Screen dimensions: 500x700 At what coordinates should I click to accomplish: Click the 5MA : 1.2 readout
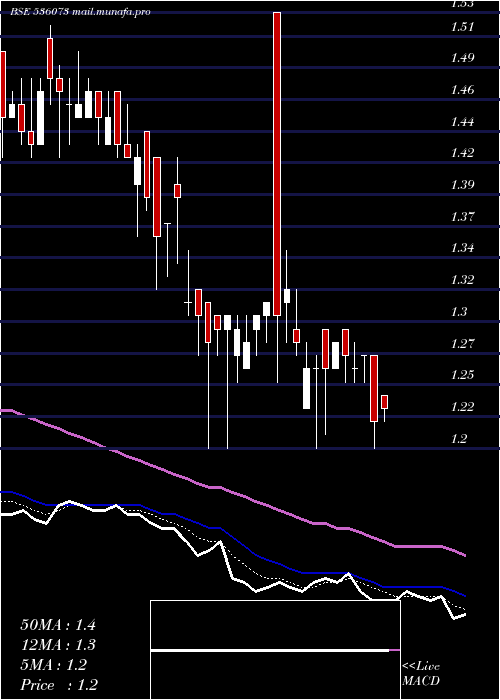coord(54,665)
